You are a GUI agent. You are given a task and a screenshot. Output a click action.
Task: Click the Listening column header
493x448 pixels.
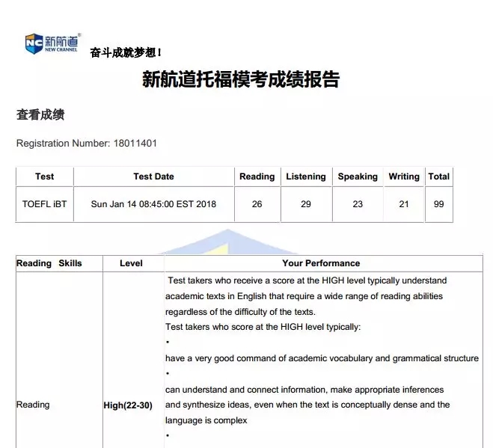click(306, 177)
